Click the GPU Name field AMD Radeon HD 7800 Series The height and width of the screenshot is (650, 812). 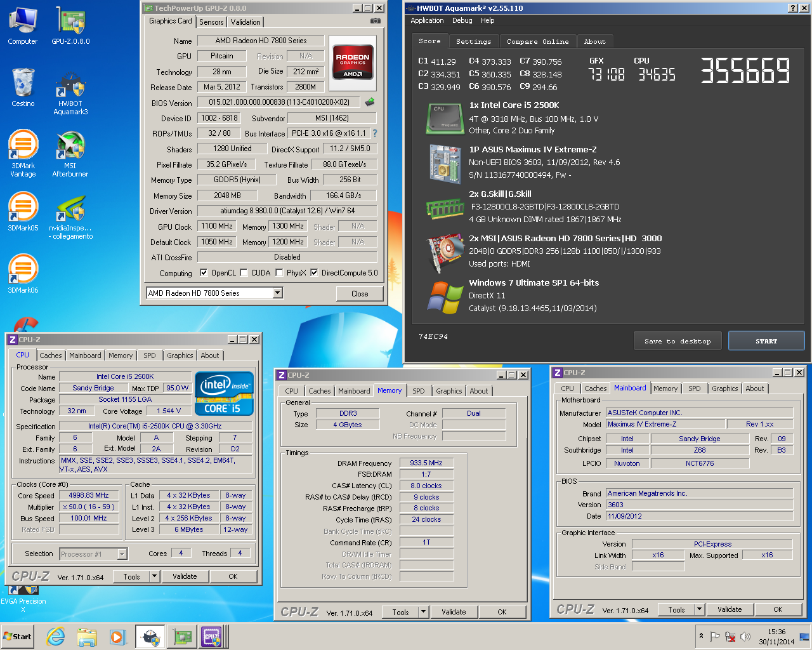point(261,41)
